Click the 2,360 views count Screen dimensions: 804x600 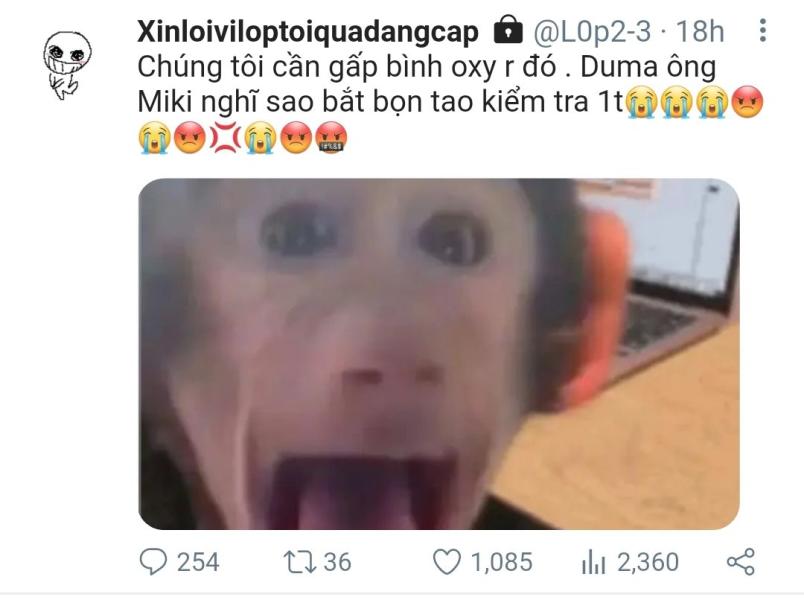pyautogui.click(x=648, y=562)
